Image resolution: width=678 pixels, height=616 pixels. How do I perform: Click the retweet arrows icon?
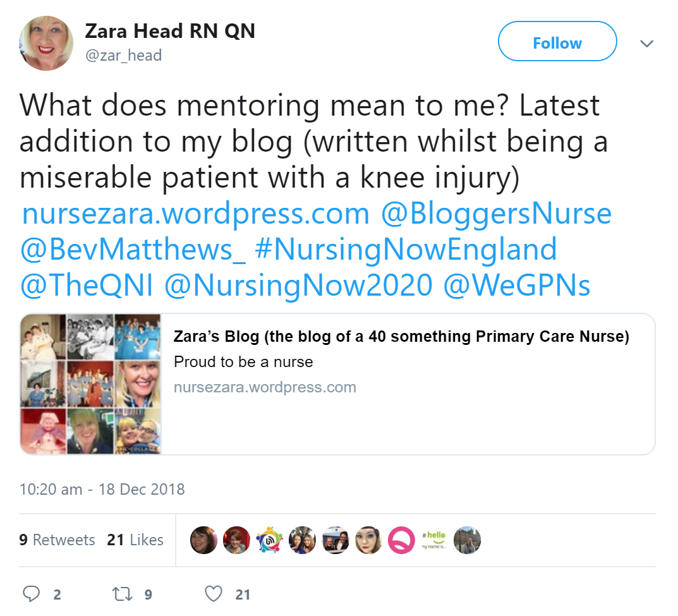[x=123, y=594]
